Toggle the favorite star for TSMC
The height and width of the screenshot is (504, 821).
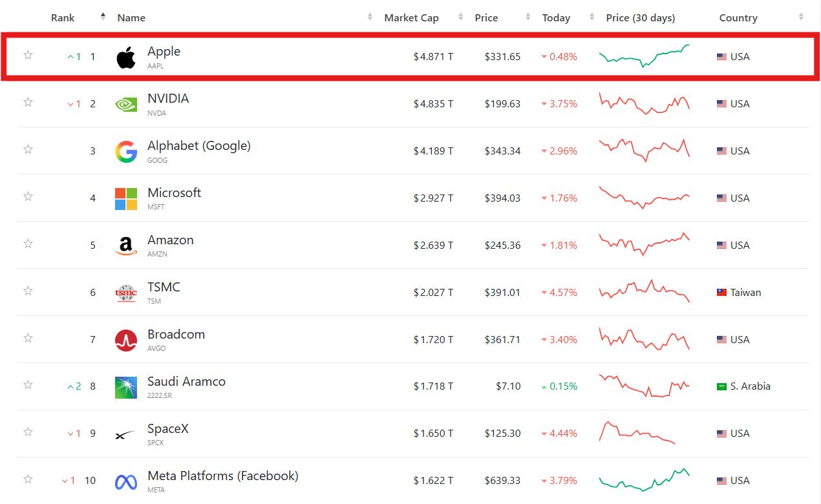click(x=28, y=291)
